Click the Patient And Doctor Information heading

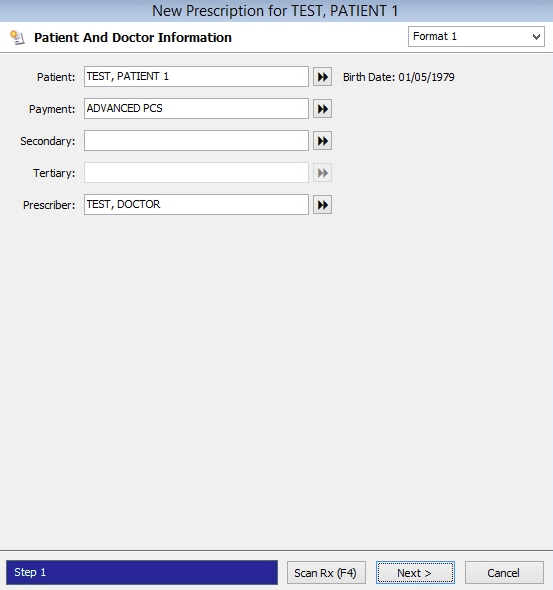point(133,38)
